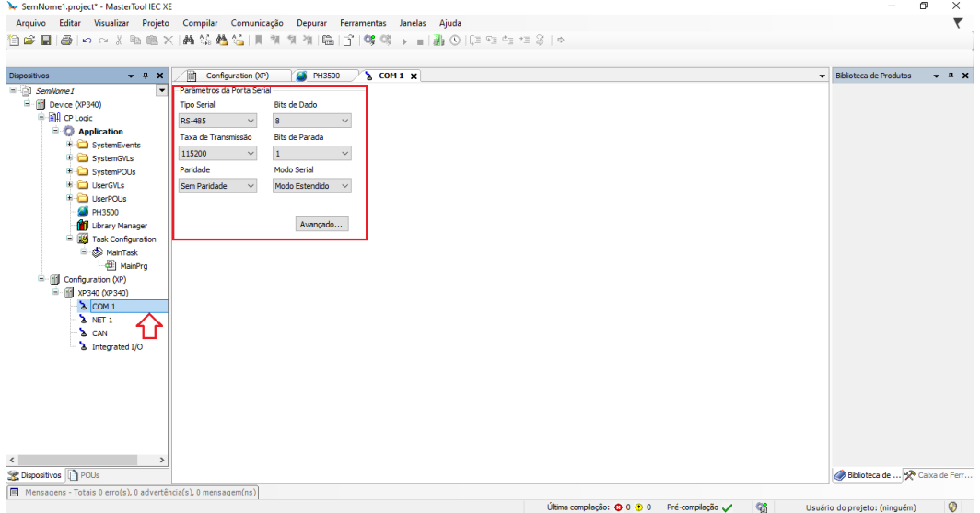Open the Compilar menu

click(x=200, y=22)
